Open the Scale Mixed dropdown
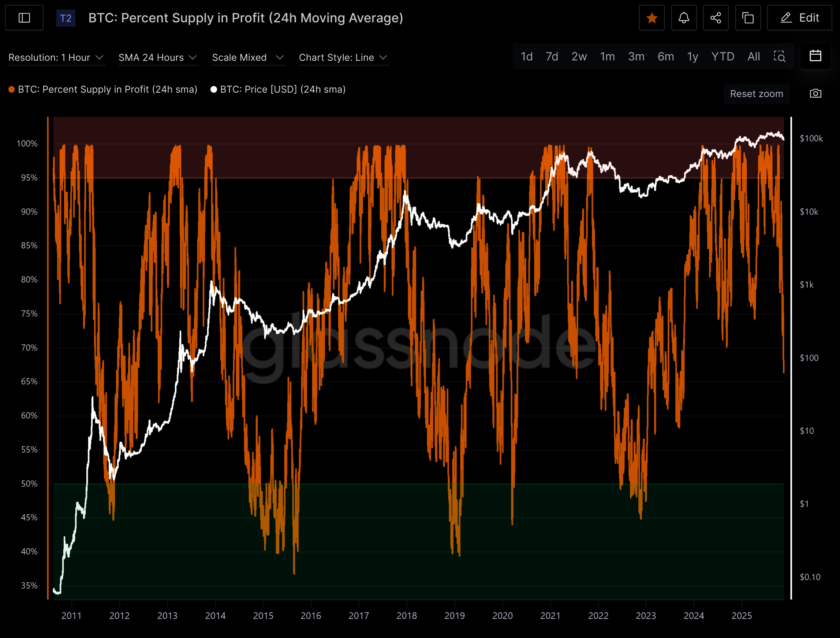 [x=248, y=58]
